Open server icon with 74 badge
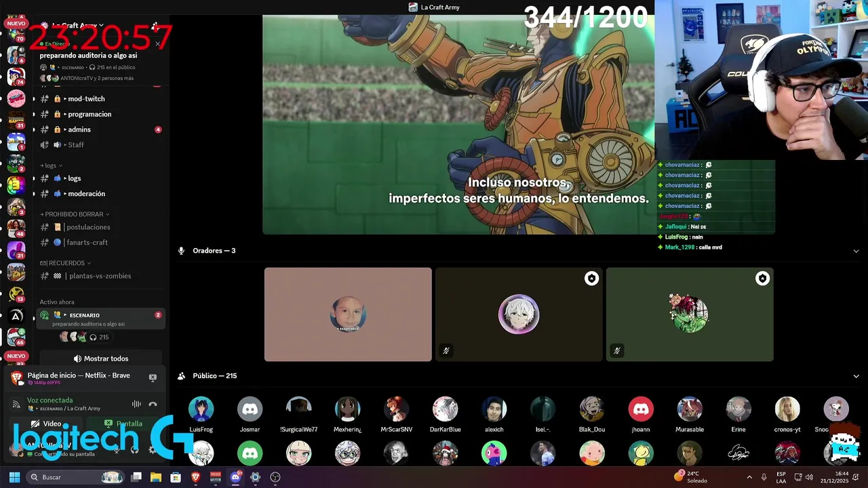This screenshot has width=868, height=488. pos(16,76)
